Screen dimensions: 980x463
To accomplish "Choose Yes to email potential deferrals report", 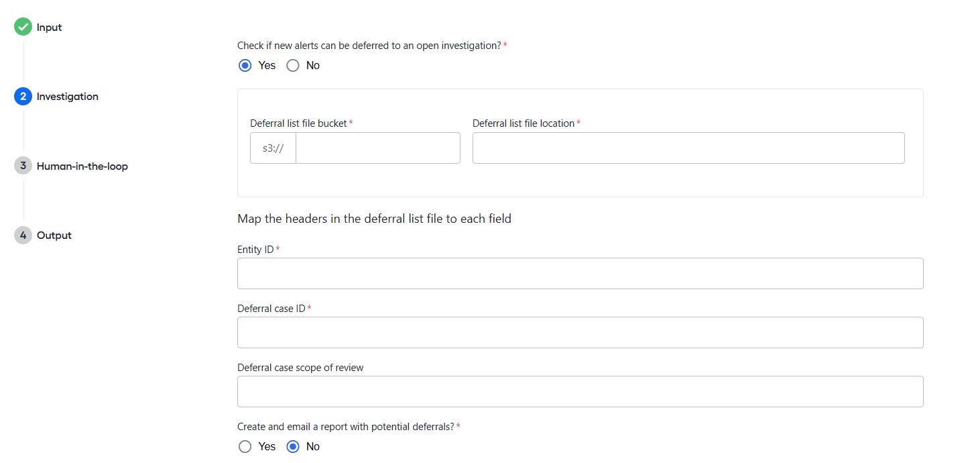I will (245, 447).
